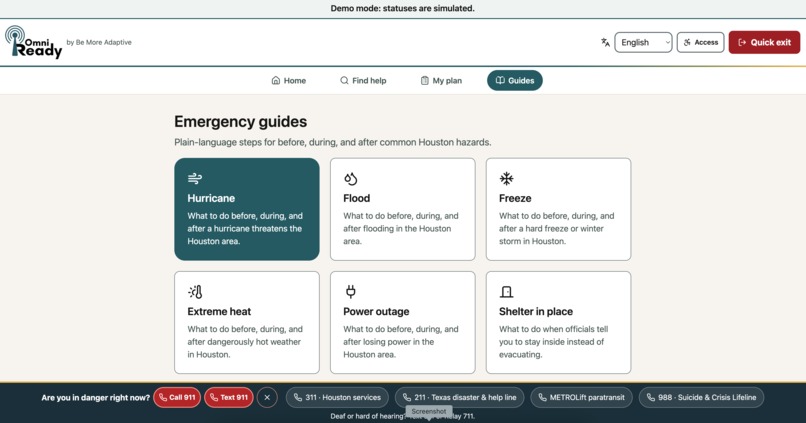Open the Find help tab
The width and height of the screenshot is (806, 423).
click(363, 80)
